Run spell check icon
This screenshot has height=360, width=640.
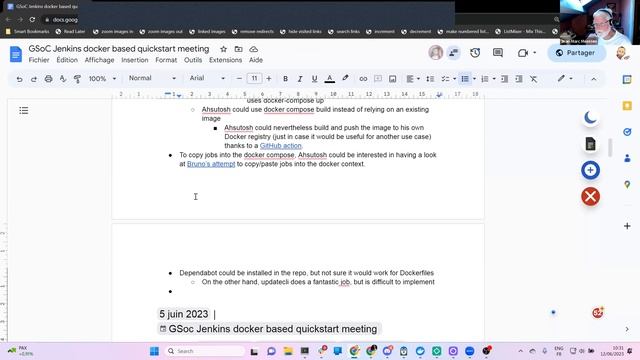point(63,79)
